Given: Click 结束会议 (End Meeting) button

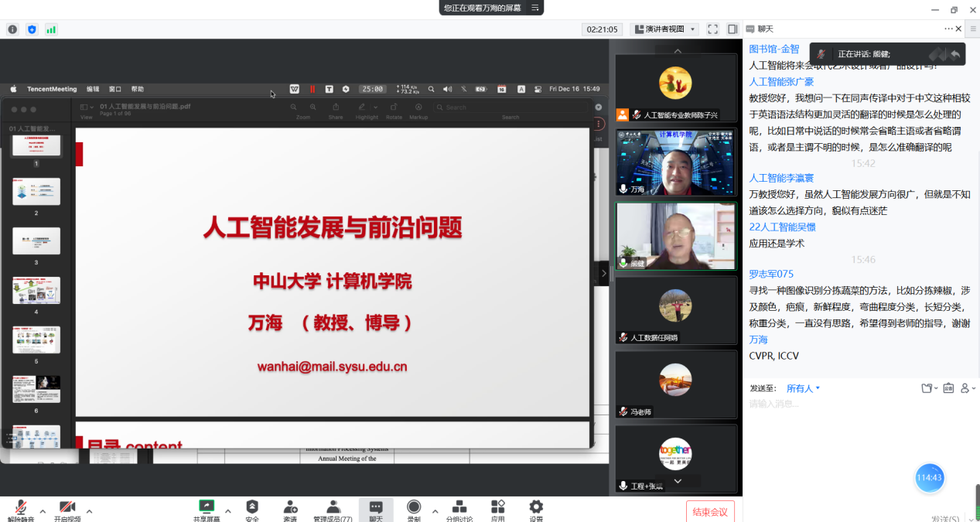Looking at the screenshot, I should coord(709,512).
